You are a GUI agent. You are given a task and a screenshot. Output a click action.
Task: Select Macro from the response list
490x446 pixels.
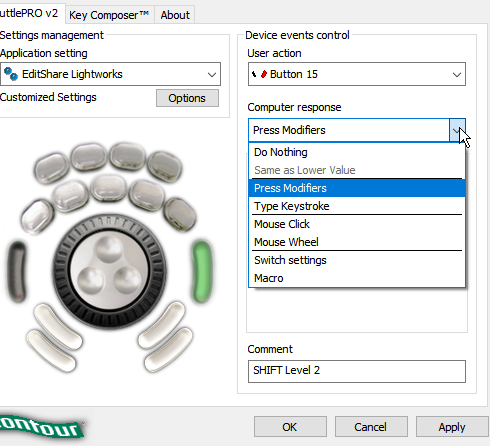(357, 278)
